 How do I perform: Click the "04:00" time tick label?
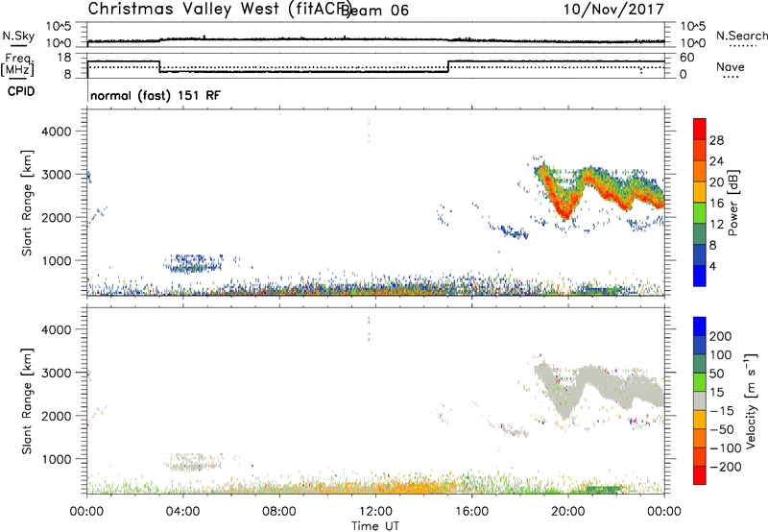[x=183, y=512]
